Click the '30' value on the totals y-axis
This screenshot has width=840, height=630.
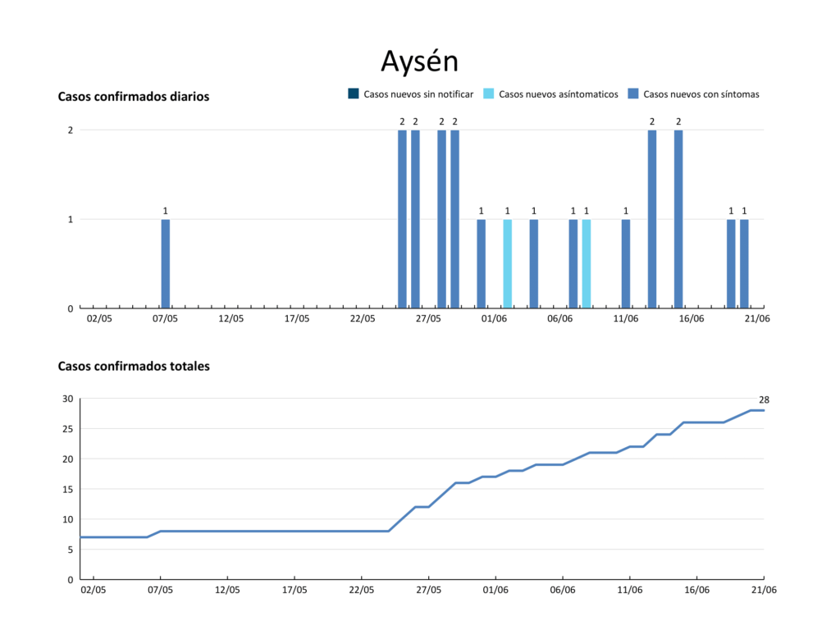click(x=67, y=399)
